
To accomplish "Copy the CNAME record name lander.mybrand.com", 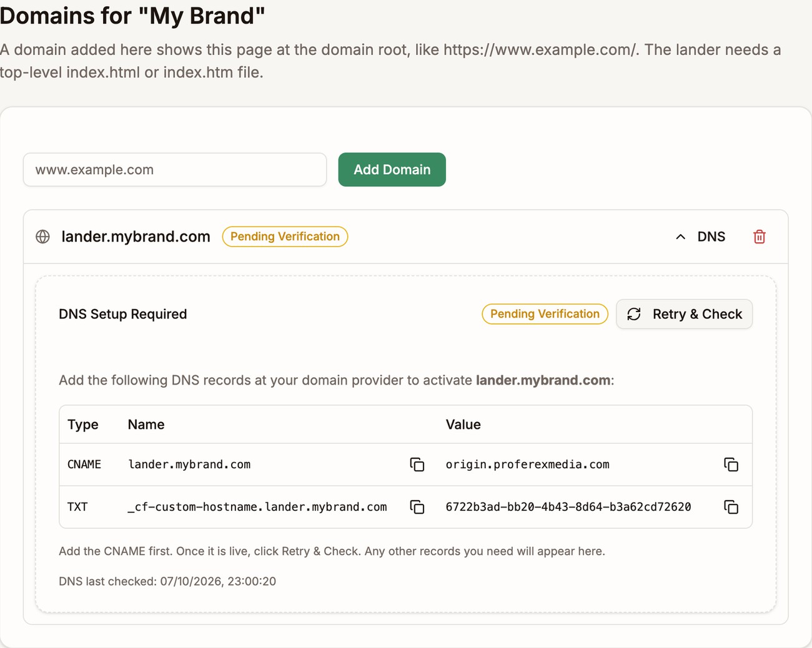I will (417, 464).
